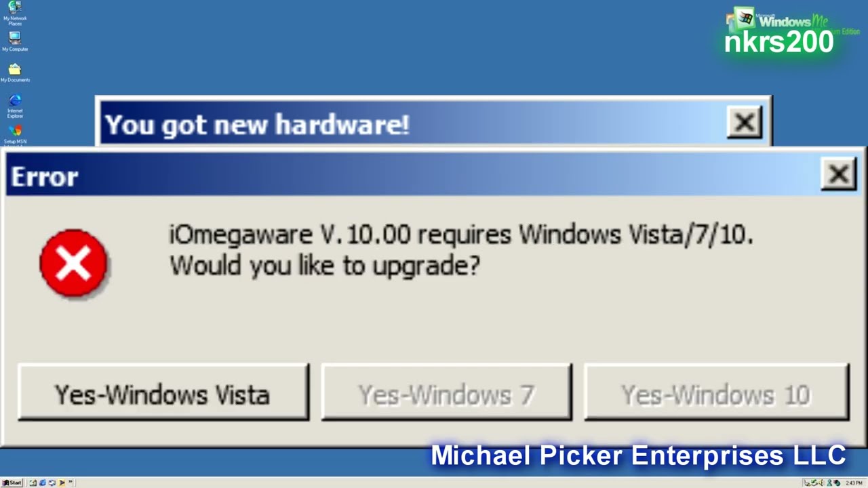Select the Setup MSN desktop icon
Screen dimensions: 868x488
pyautogui.click(x=14, y=135)
